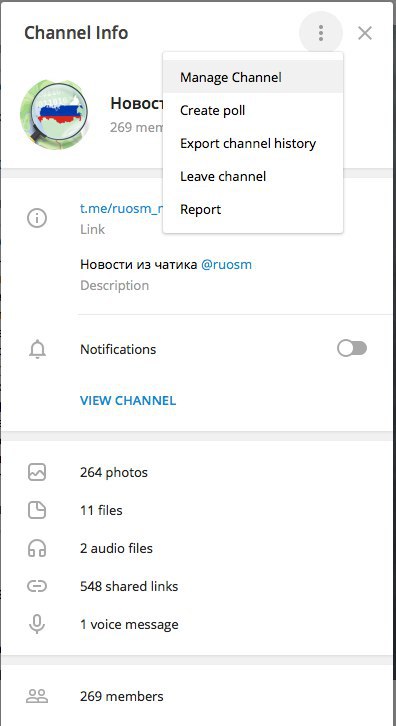Screen dimensions: 396x726
Task: Select Manage Channel from the menu
Action: 253,77
